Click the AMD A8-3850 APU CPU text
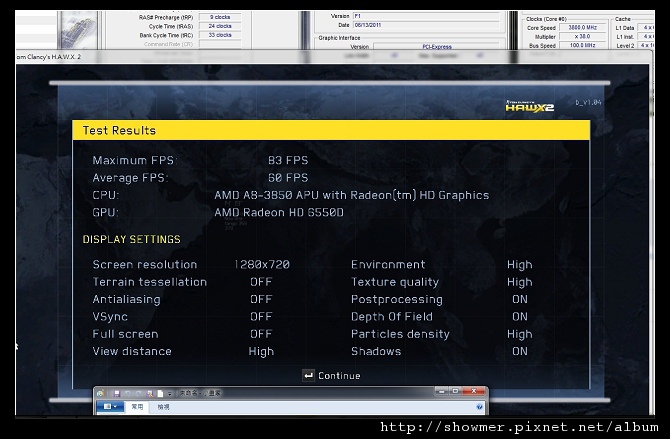The height and width of the screenshot is (439, 670). click(351, 195)
